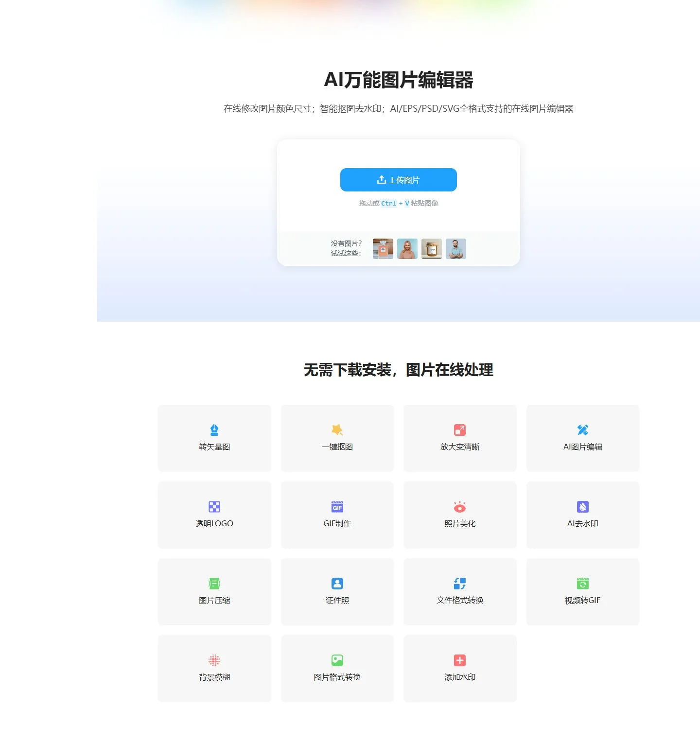Select the GIF制作 label
The image size is (700, 741).
coord(337,524)
